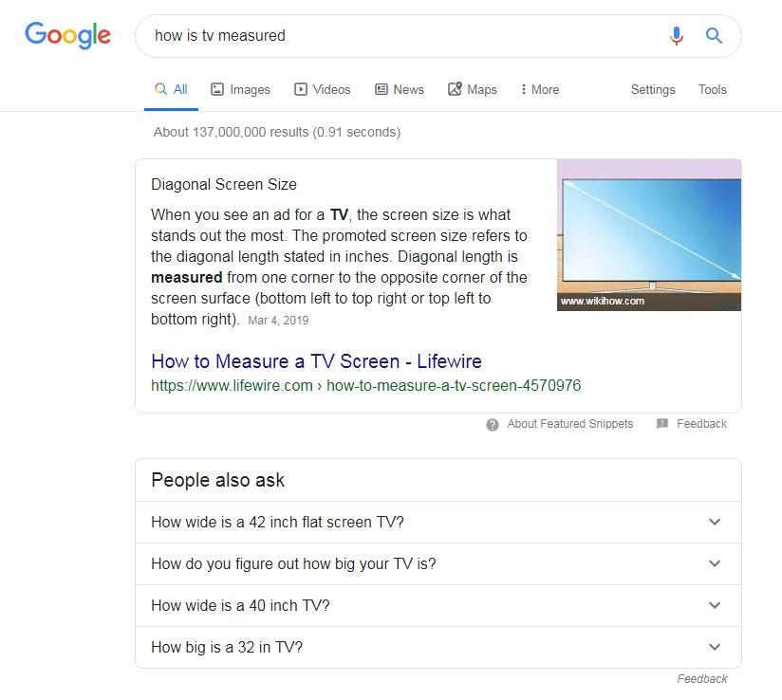Viewport: 782px width, 700px height.
Task: Open the More search categories menu
Action: point(540,90)
